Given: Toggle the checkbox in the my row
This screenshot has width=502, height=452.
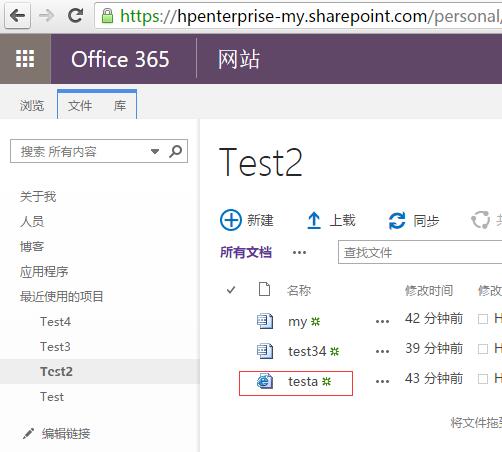Looking at the screenshot, I should [x=483, y=319].
